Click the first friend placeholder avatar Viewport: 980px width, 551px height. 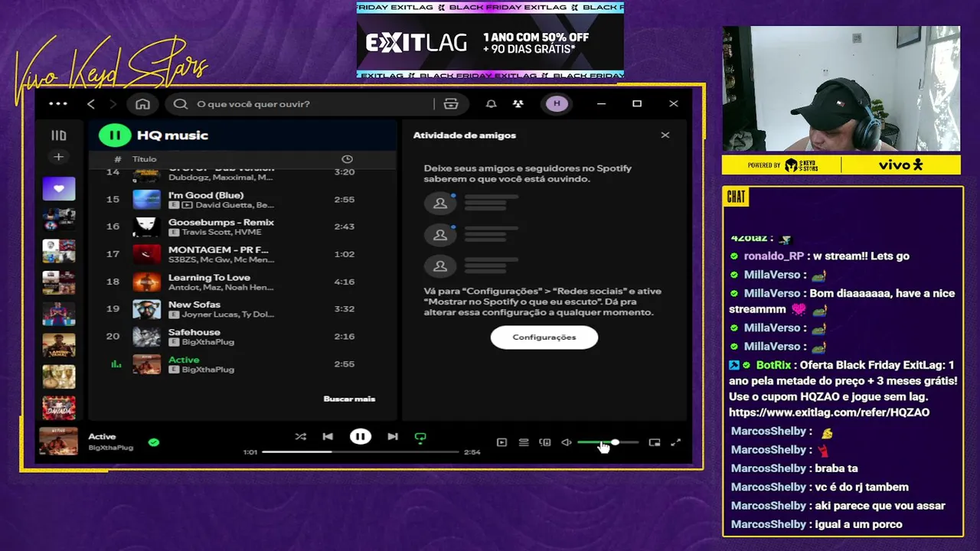[x=440, y=203]
